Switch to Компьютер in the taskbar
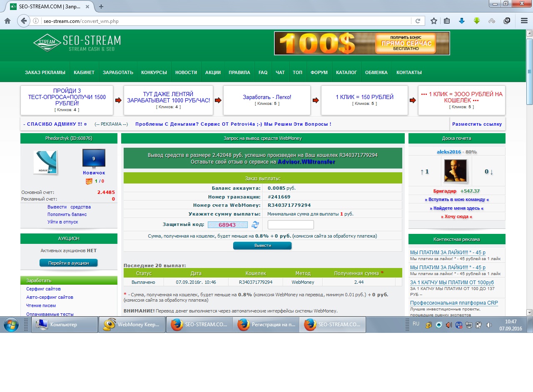This screenshot has width=533, height=392. [x=65, y=325]
